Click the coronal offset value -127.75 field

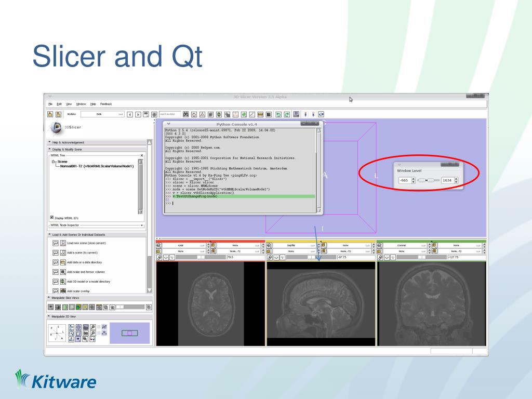(x=467, y=258)
